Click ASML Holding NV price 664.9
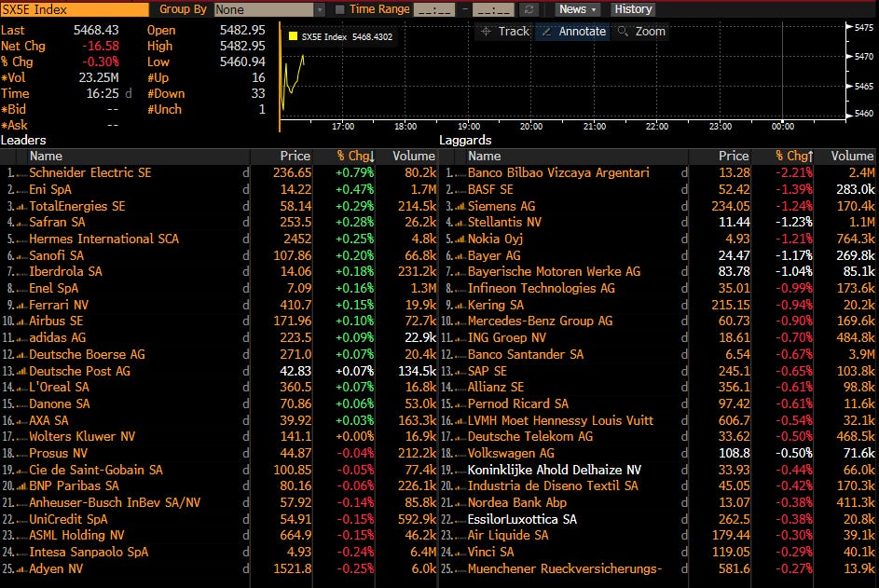The width and height of the screenshot is (879, 588). pos(295,535)
